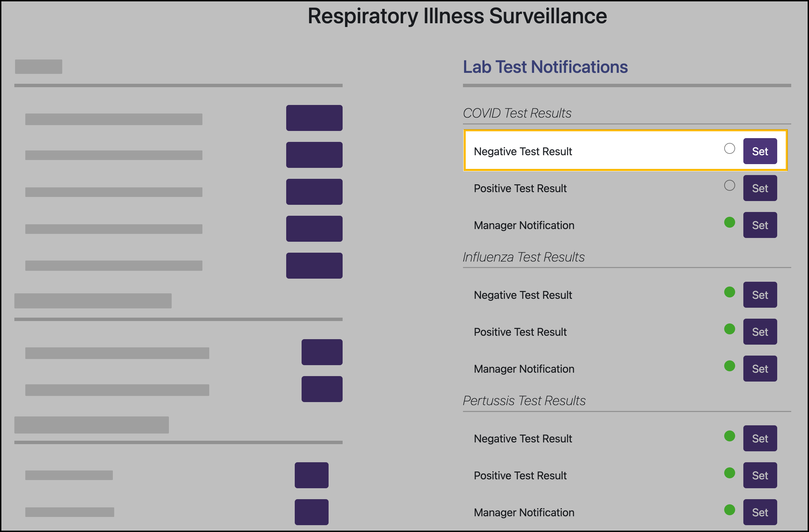Select the radio circle for COVID Negative Test Result
The image size is (809, 532).
(730, 148)
